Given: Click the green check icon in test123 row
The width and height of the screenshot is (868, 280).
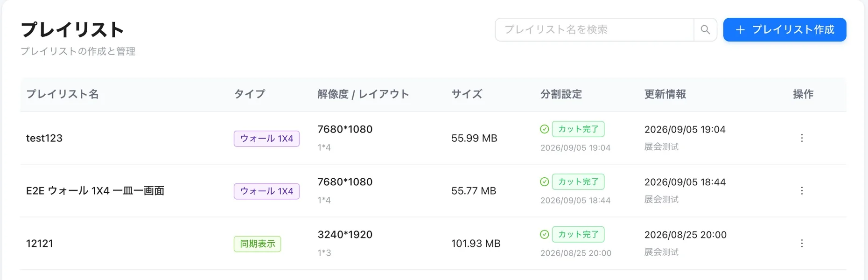Looking at the screenshot, I should click(x=545, y=129).
